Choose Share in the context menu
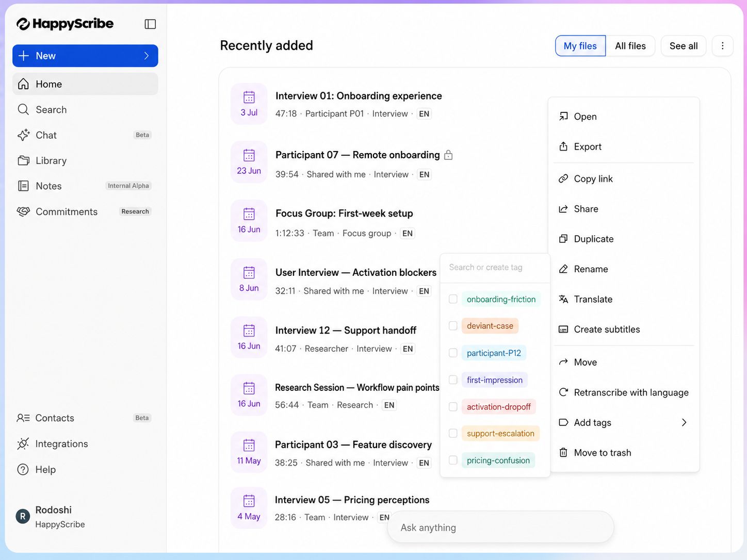Screen dimensions: 747x560 [x=624, y=209]
